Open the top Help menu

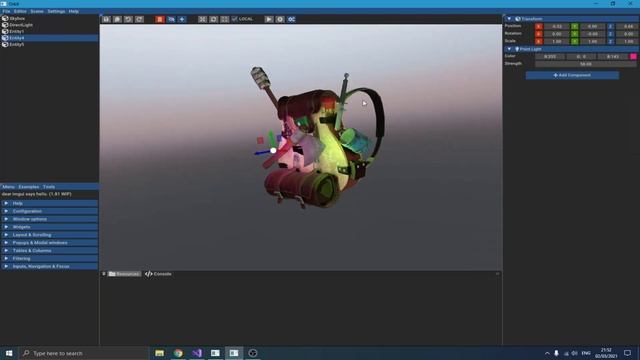click(x=73, y=11)
